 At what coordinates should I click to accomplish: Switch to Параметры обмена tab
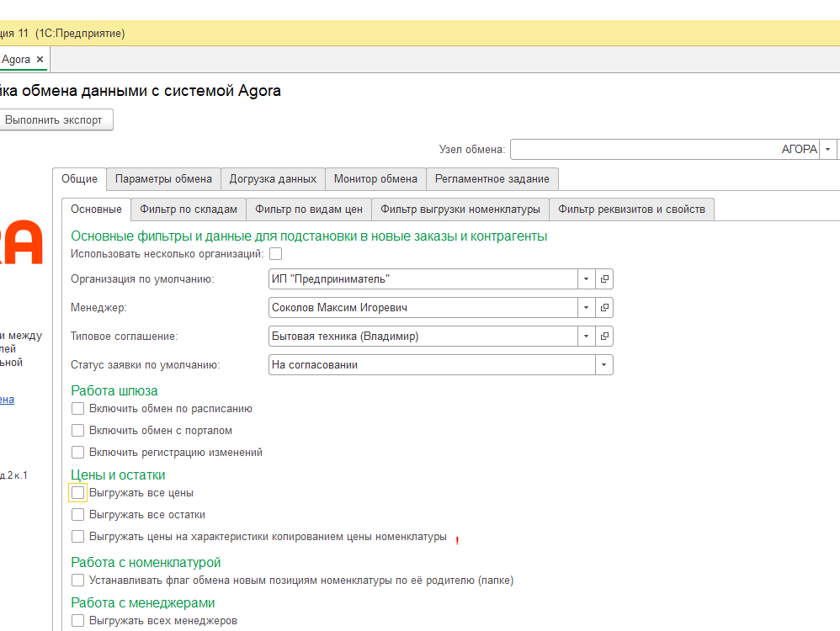[x=163, y=179]
